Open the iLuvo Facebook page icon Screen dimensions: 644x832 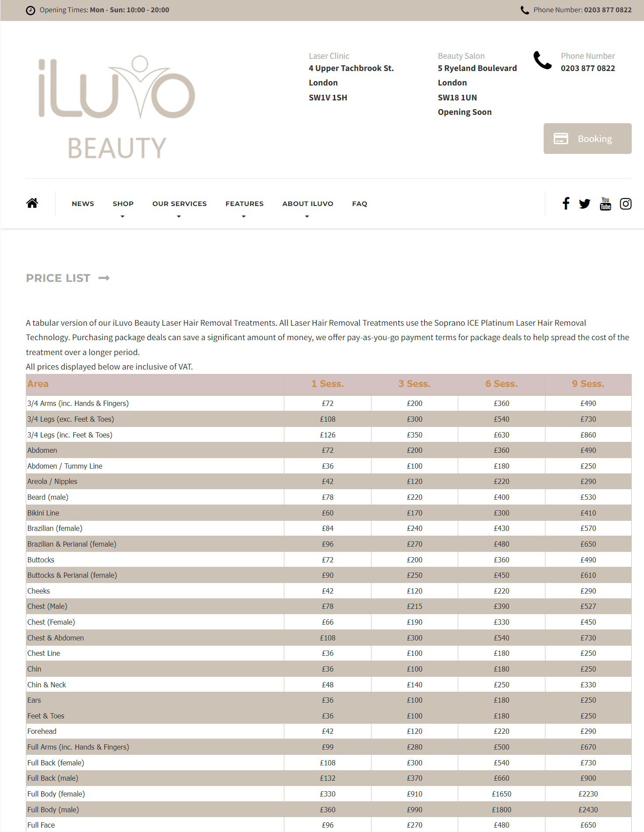point(566,203)
